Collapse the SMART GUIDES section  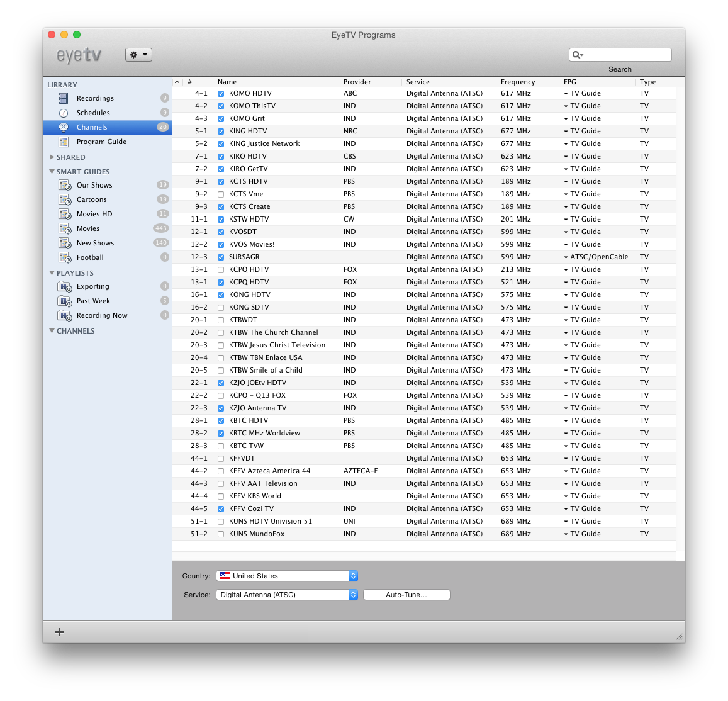pyautogui.click(x=52, y=171)
